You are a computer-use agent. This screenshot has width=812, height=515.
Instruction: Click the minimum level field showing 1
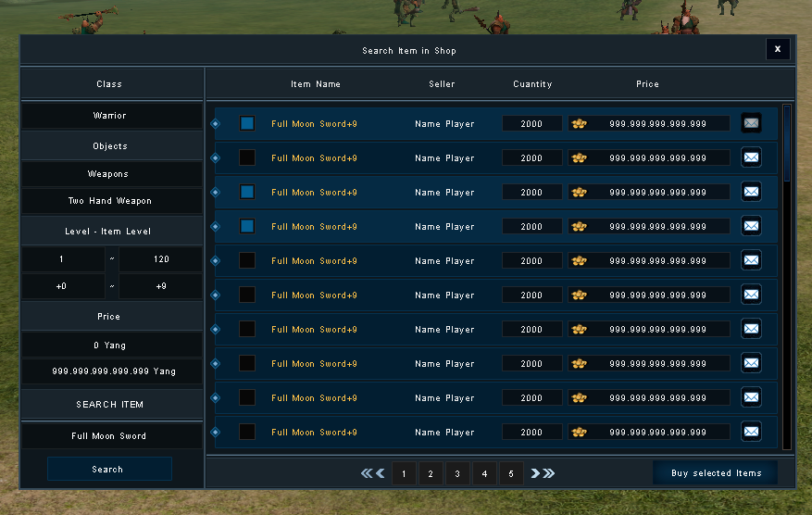pos(63,259)
